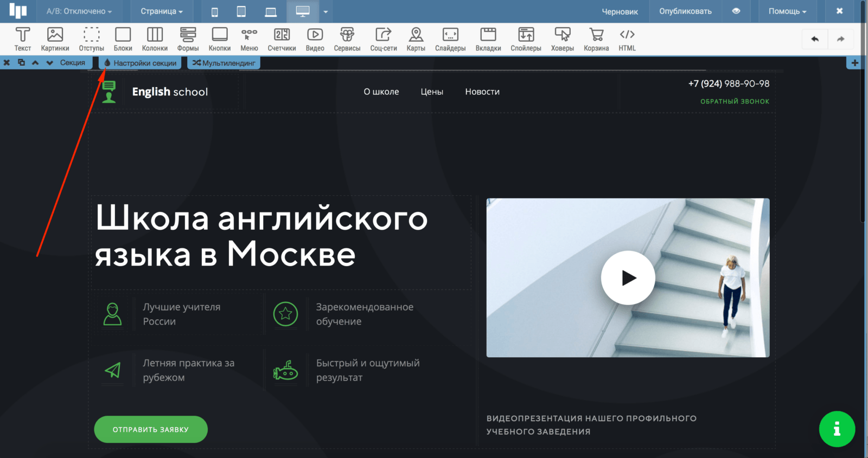Preview the page with the eye icon
This screenshot has height=458, width=868.
pyautogui.click(x=736, y=11)
